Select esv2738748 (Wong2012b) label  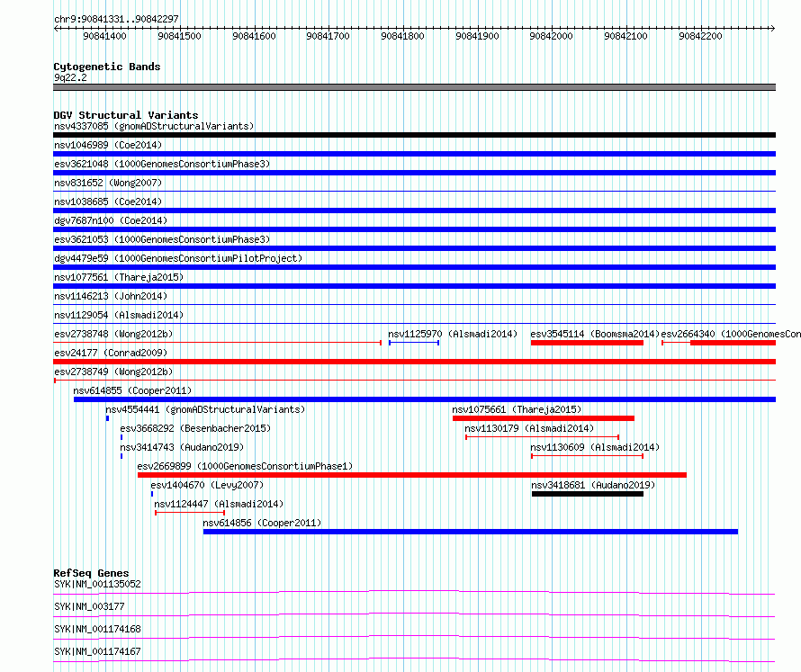click(113, 334)
